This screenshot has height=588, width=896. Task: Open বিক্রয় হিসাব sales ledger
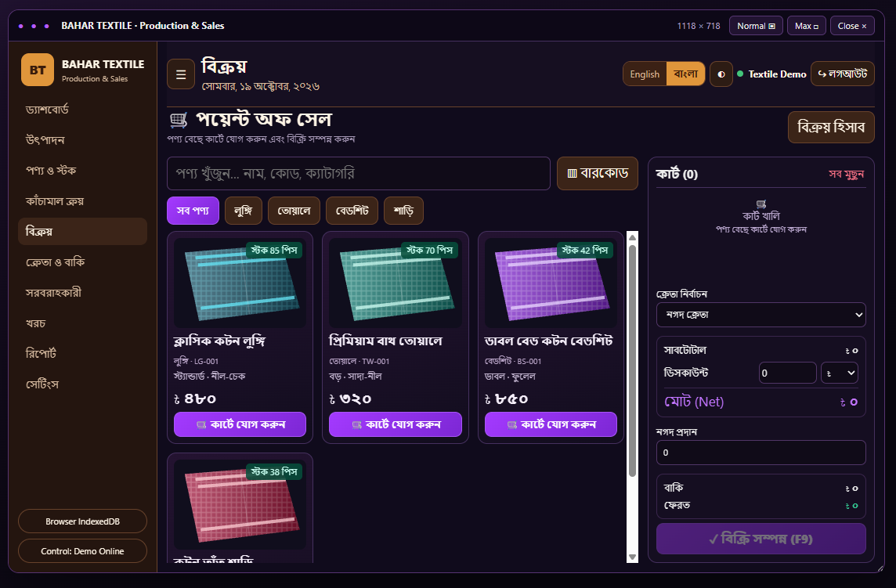pos(831,127)
